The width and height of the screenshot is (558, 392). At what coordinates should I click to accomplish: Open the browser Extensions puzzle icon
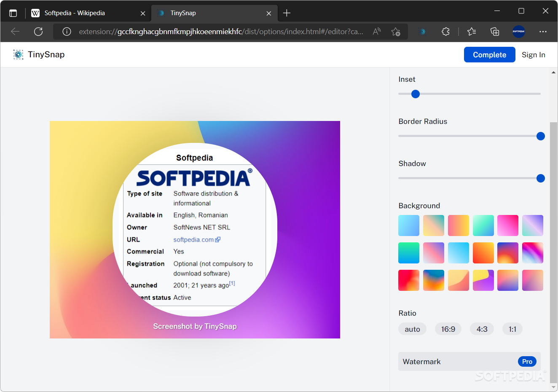(x=445, y=32)
